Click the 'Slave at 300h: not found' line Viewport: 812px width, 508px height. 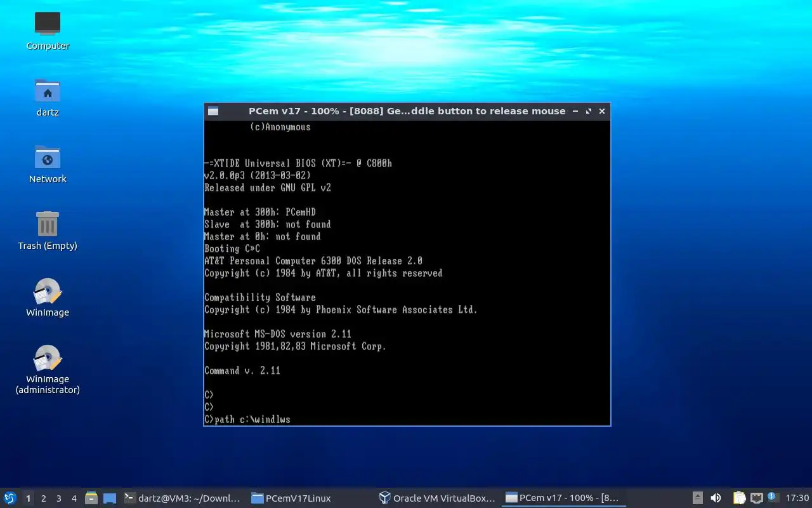tap(268, 224)
